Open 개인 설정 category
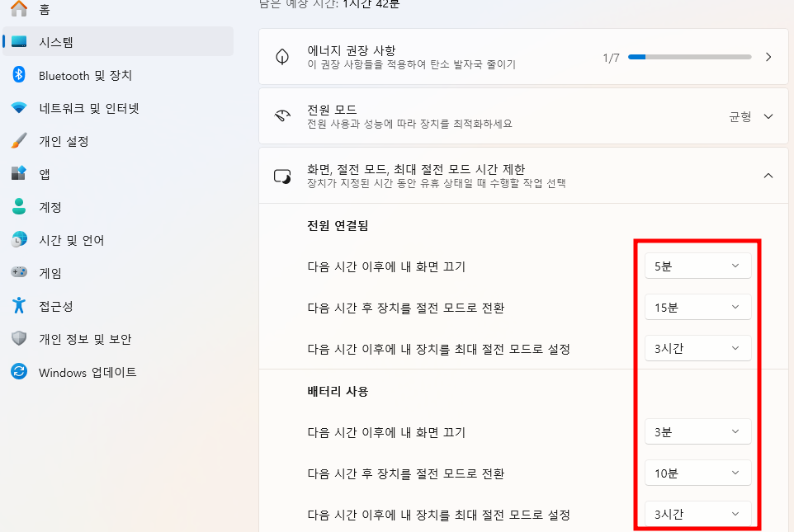The width and height of the screenshot is (794, 532). (64, 141)
